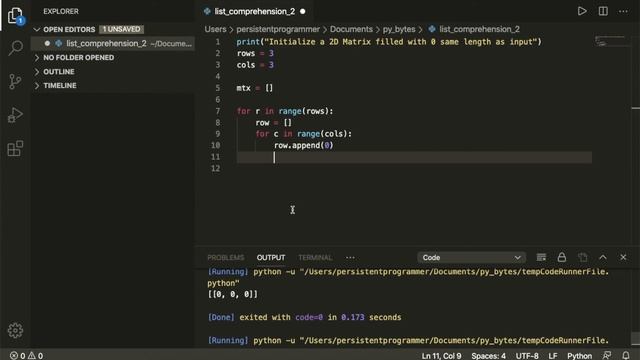Open the Run and Debug view
The image size is (640, 360).
tap(15, 115)
